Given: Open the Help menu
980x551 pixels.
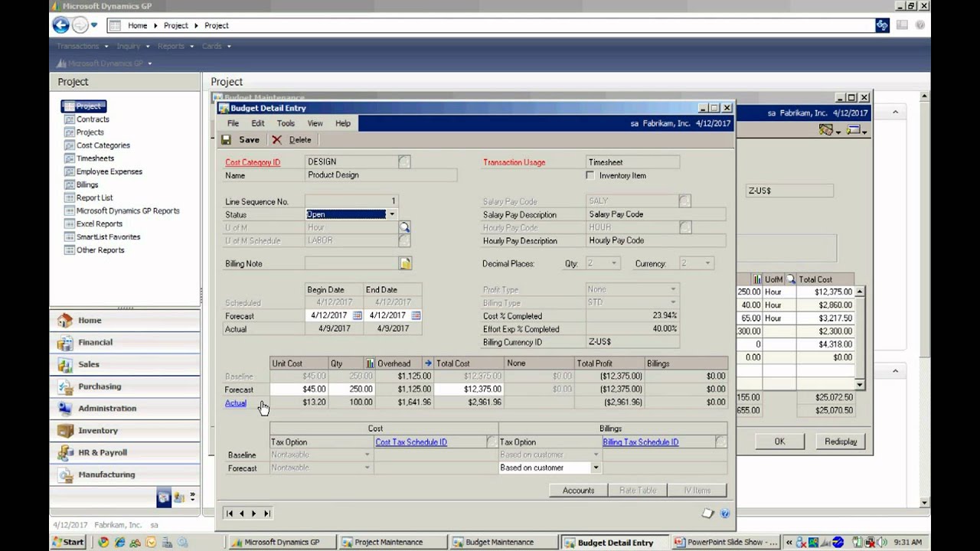Looking at the screenshot, I should coord(343,123).
